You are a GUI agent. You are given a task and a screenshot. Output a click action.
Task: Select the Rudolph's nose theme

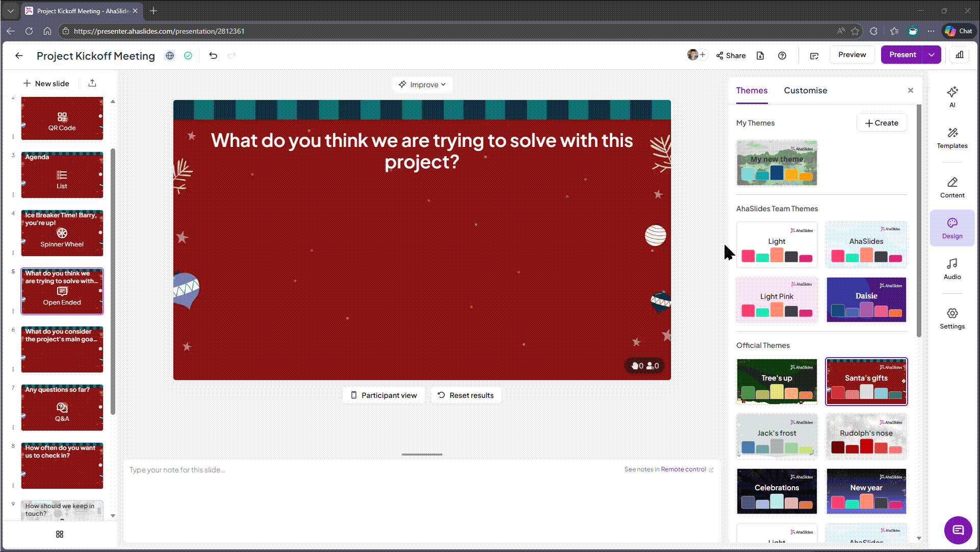coord(866,436)
